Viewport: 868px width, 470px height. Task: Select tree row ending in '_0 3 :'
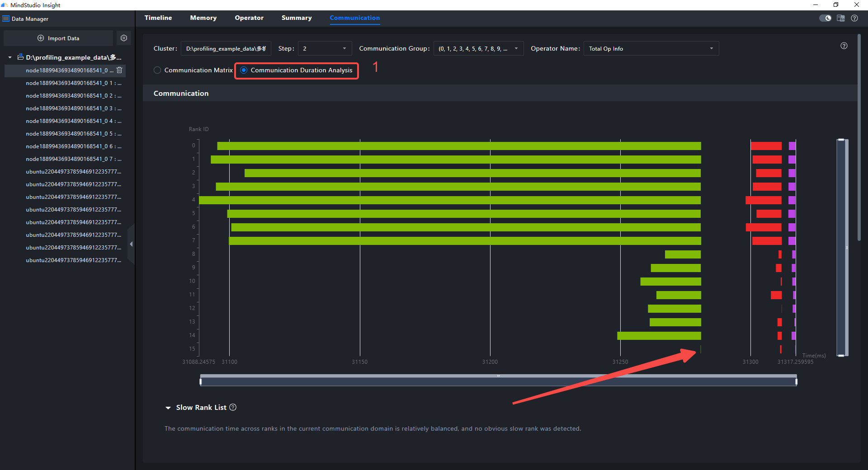point(65,108)
